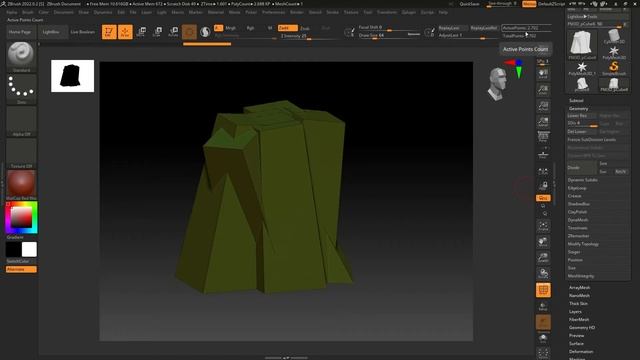Expand the Dynamic Subdiv section
Image resolution: width=640 pixels, height=360 pixels.
point(582,180)
